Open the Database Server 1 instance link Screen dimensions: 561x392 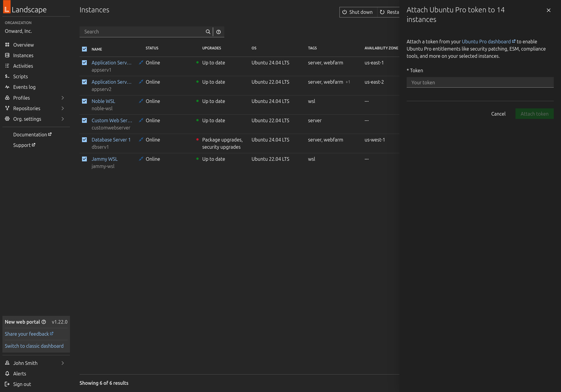pyautogui.click(x=111, y=140)
